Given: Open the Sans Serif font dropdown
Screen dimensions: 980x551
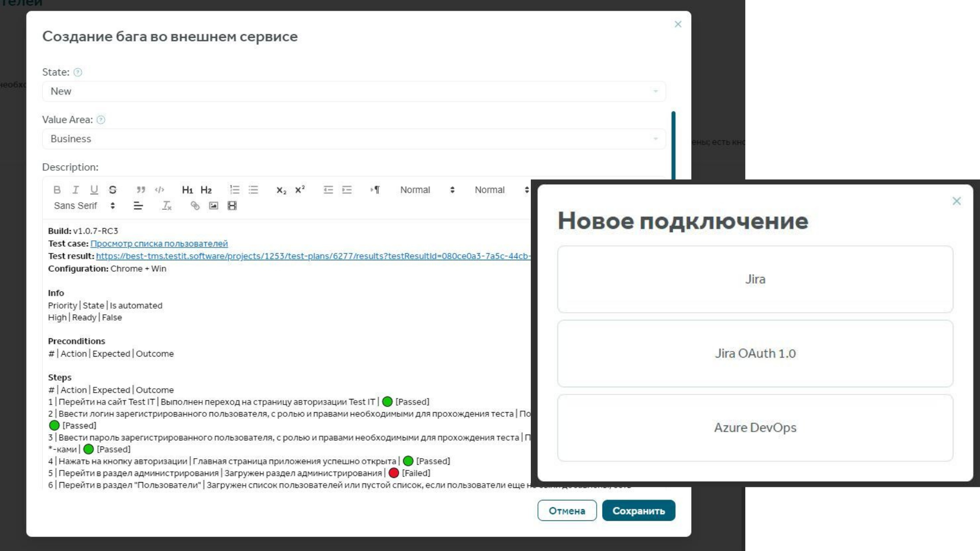Looking at the screenshot, I should (84, 206).
